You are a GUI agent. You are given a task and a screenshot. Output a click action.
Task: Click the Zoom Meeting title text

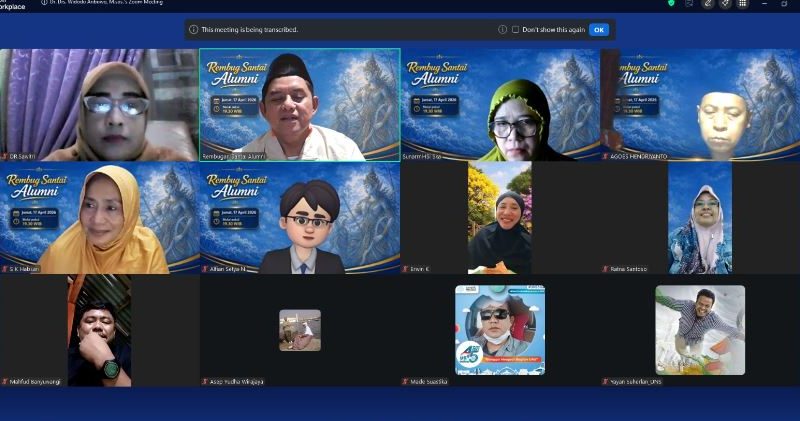coord(106,3)
